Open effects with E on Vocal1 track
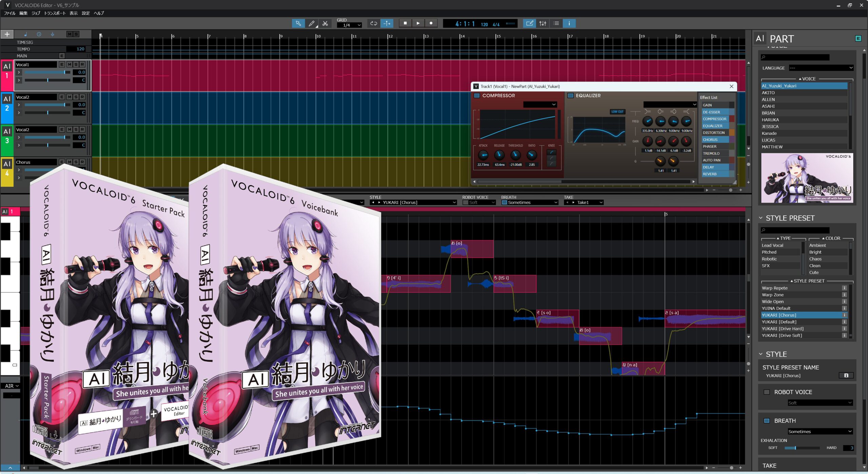The width and height of the screenshot is (868, 474). tap(62, 64)
